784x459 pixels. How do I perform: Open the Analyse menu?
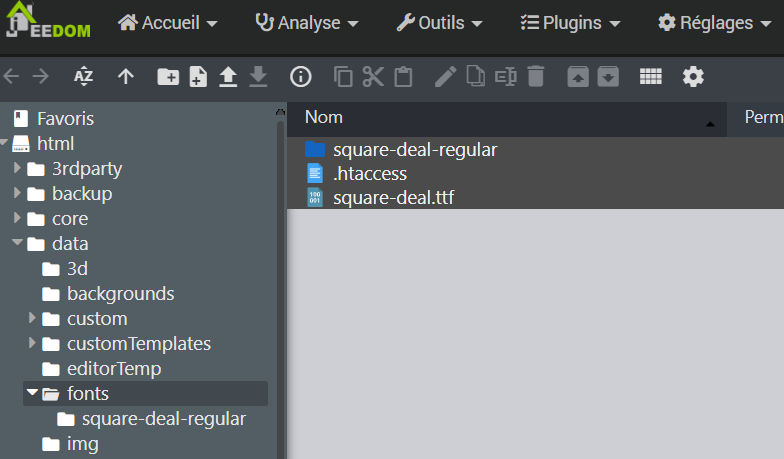click(x=306, y=23)
